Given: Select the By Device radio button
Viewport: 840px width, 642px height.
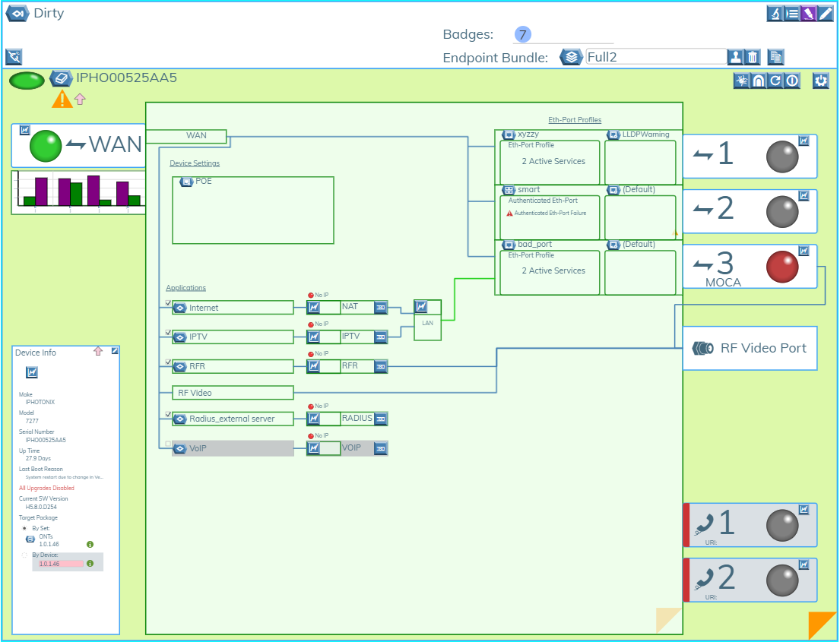Looking at the screenshot, I should [24, 555].
